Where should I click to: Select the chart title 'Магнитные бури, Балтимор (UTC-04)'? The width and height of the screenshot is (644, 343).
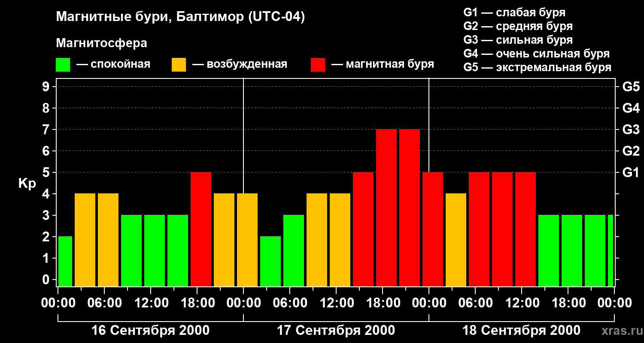[x=180, y=17]
